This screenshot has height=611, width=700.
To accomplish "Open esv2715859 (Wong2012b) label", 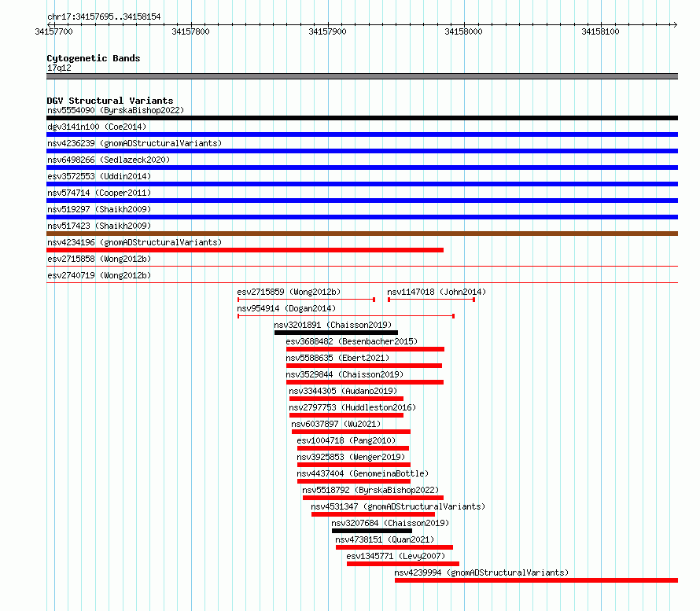I will pyautogui.click(x=289, y=292).
